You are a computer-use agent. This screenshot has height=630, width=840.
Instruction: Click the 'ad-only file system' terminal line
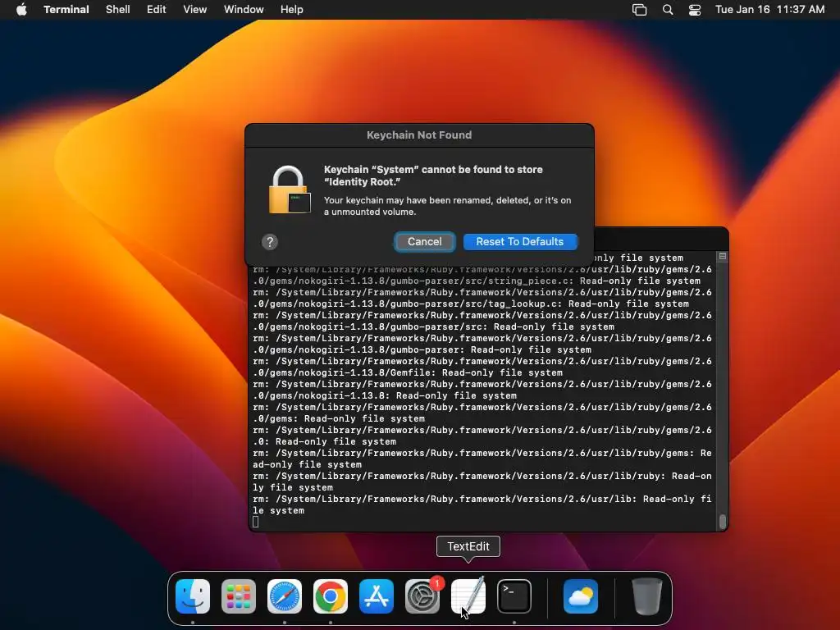click(307, 465)
